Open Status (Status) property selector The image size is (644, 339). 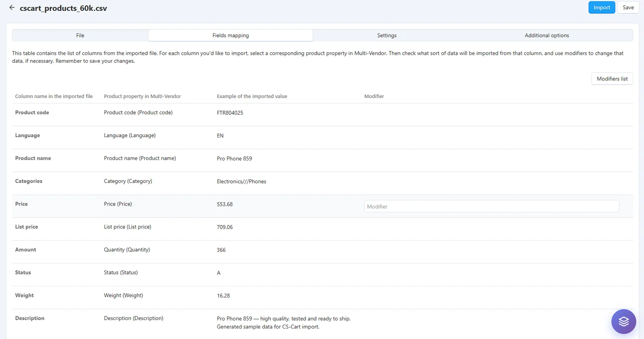121,273
